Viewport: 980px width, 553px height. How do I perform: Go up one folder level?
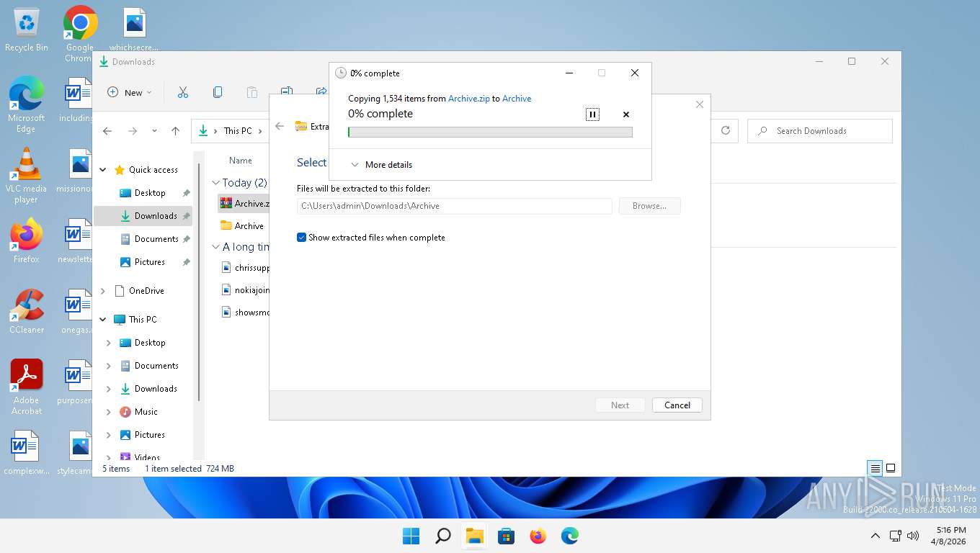tap(175, 131)
